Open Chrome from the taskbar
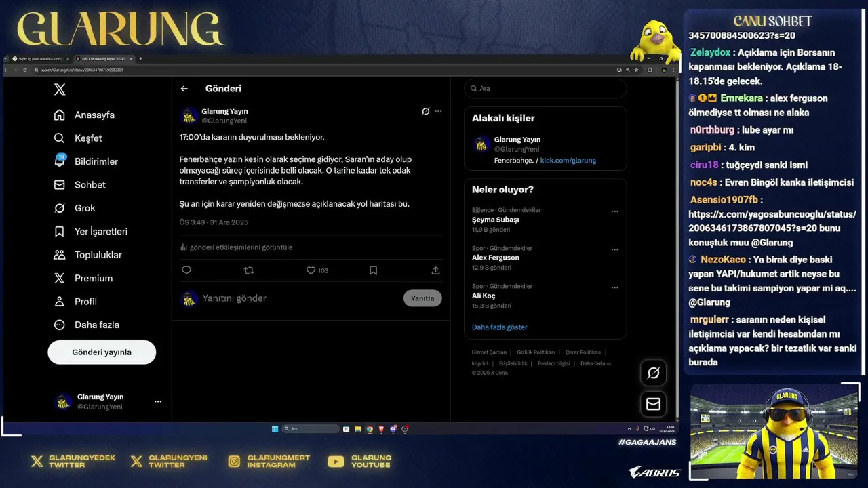868x488 pixels. coord(370,429)
